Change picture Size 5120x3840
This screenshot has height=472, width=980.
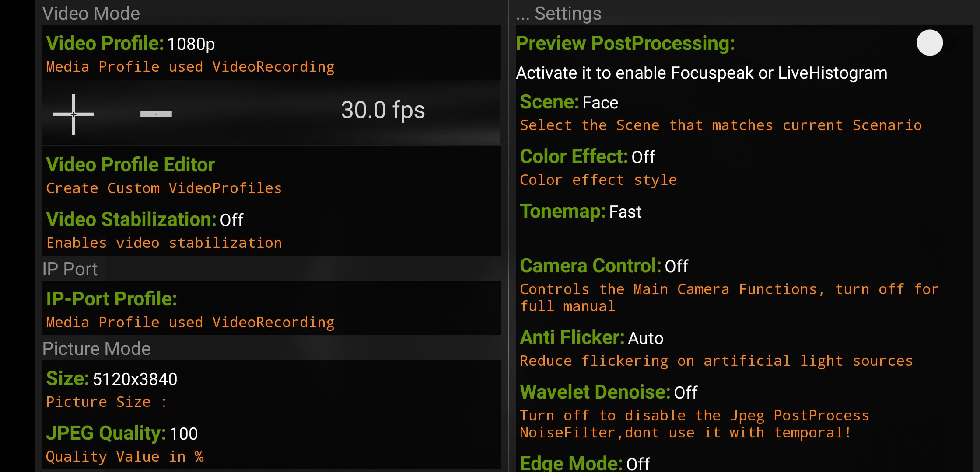pyautogui.click(x=271, y=388)
